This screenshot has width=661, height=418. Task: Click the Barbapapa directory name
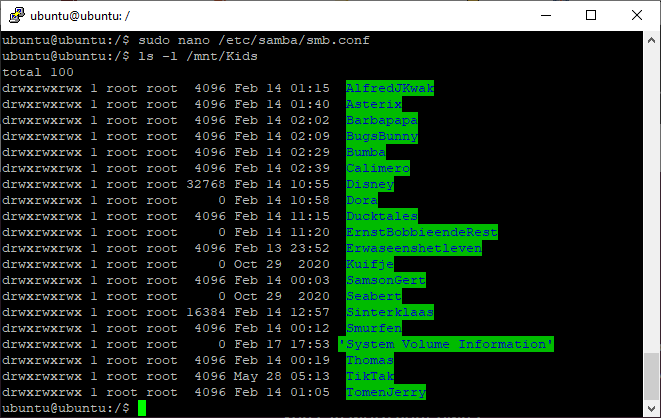[x=382, y=120]
